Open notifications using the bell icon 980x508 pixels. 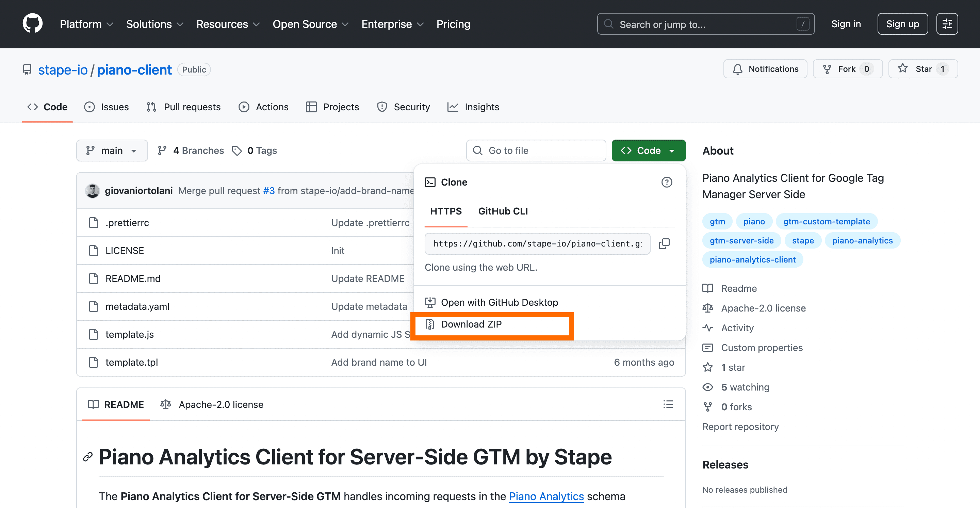coord(738,69)
